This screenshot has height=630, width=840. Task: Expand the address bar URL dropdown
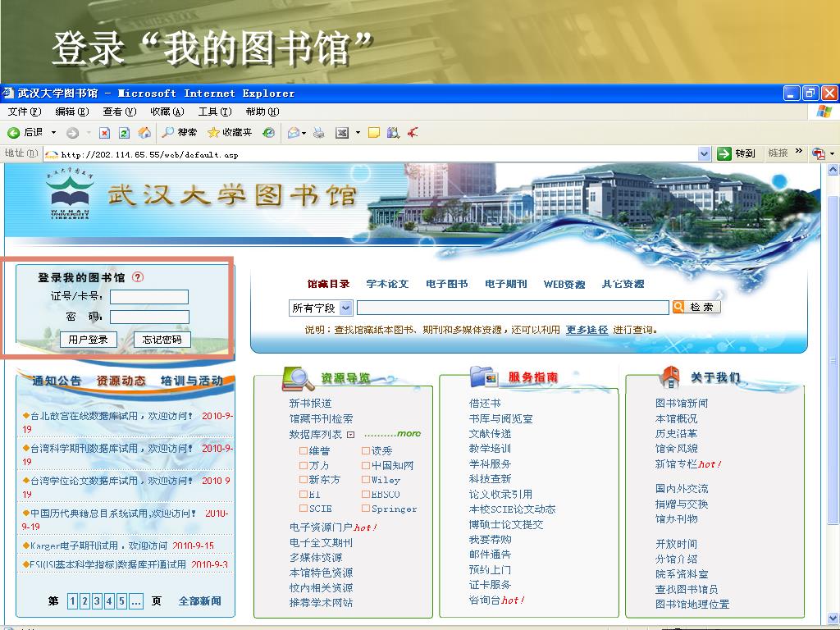click(x=704, y=153)
